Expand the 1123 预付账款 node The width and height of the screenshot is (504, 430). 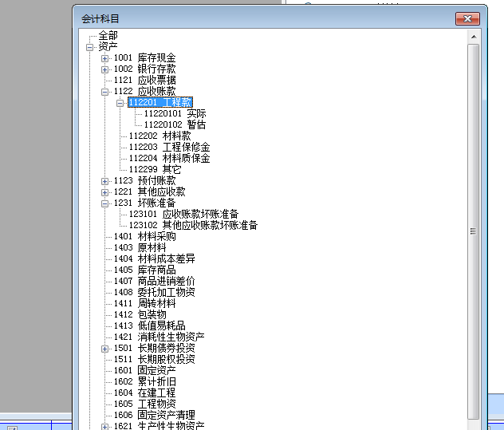click(x=104, y=181)
